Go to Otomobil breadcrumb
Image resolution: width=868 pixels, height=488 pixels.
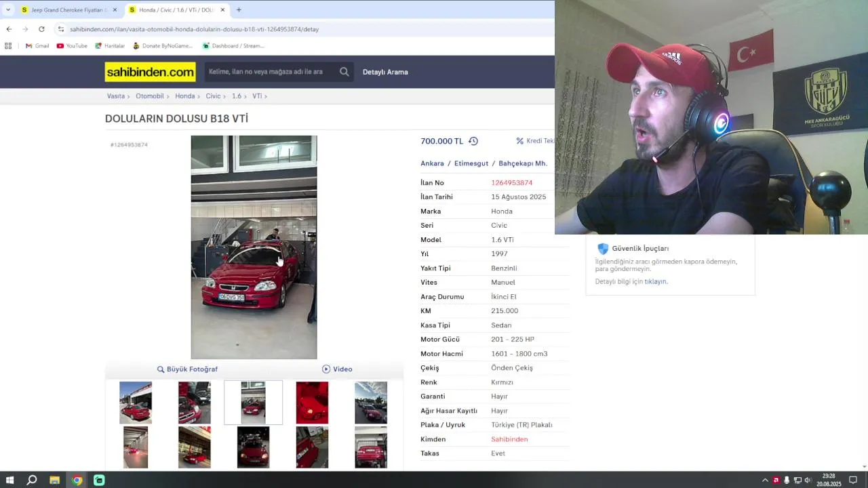coord(150,96)
